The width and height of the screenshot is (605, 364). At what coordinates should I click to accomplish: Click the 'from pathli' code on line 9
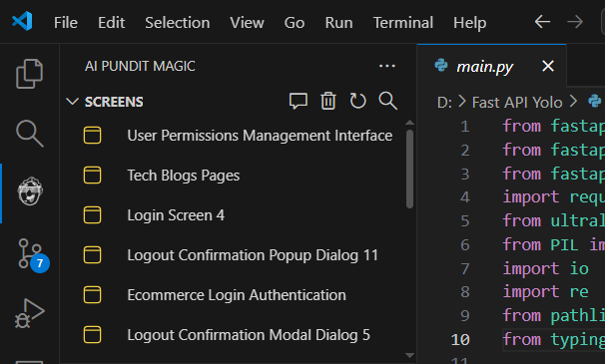[554, 316]
